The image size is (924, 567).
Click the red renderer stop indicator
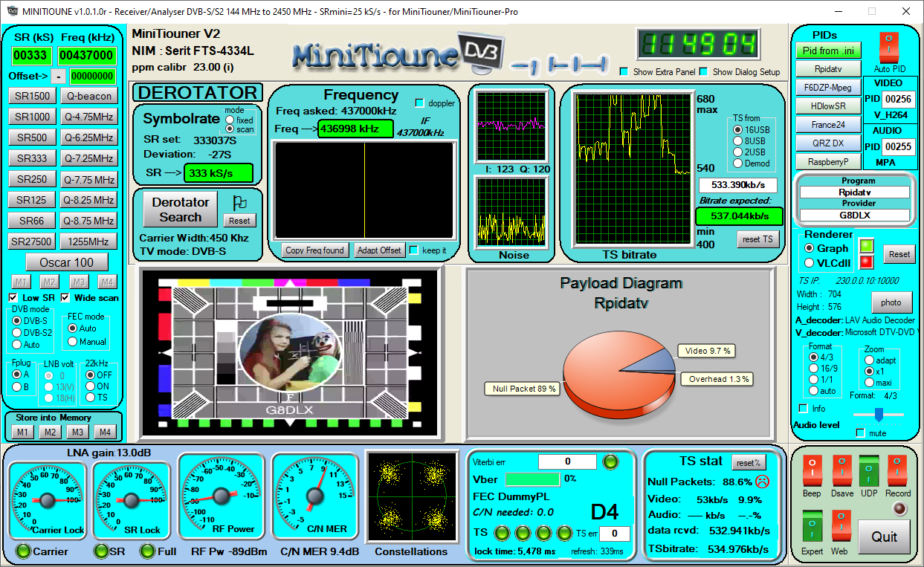click(866, 262)
